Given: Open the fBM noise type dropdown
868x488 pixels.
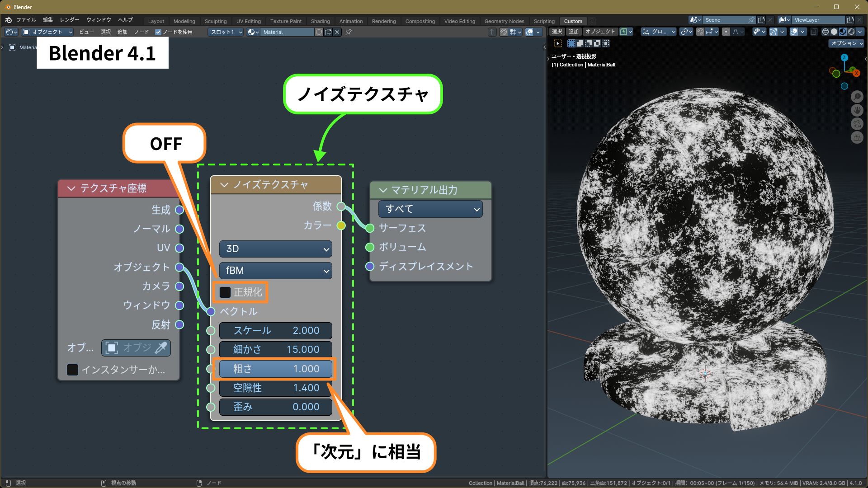Looking at the screenshot, I should pyautogui.click(x=275, y=271).
